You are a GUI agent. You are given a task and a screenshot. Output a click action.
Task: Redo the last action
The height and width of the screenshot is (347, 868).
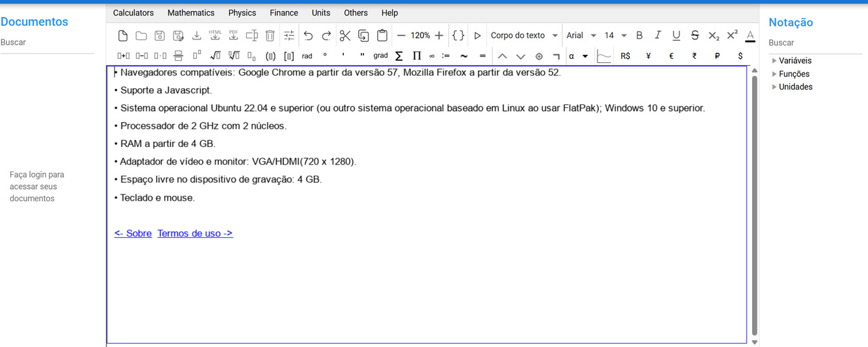click(326, 35)
